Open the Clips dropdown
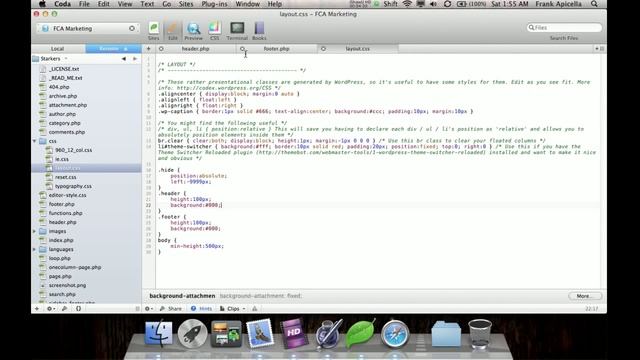This screenshot has height=360, width=640. tap(233, 309)
